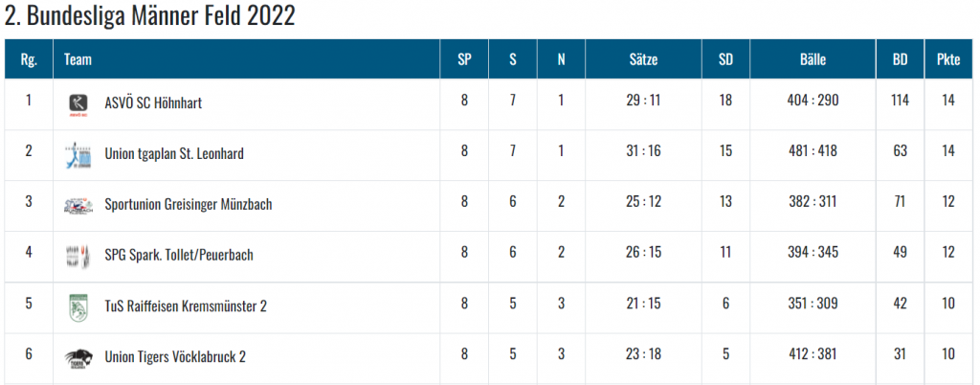This screenshot has height=385, width=980.
Task: Click the BD column header
Action: (900, 59)
